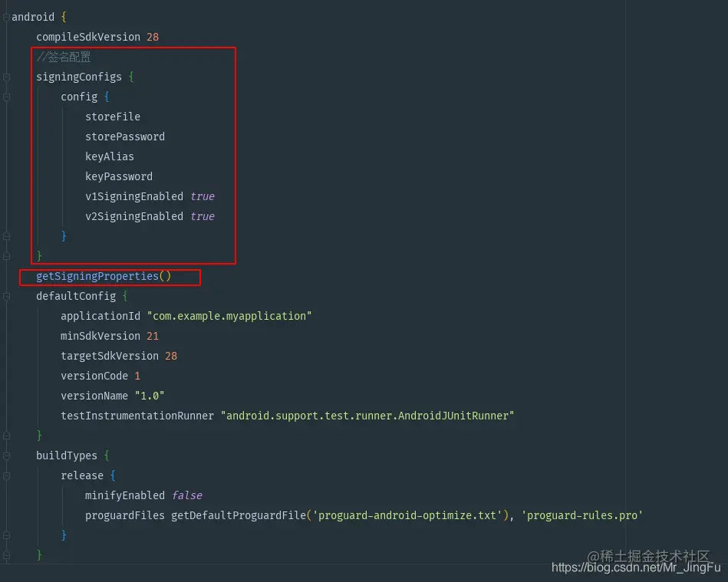Click the 'proguard-rules.pro' string
This screenshot has width=728, height=582.
click(582, 515)
